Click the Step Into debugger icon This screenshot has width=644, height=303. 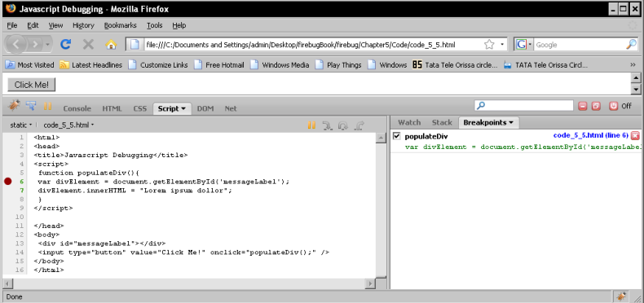(328, 125)
